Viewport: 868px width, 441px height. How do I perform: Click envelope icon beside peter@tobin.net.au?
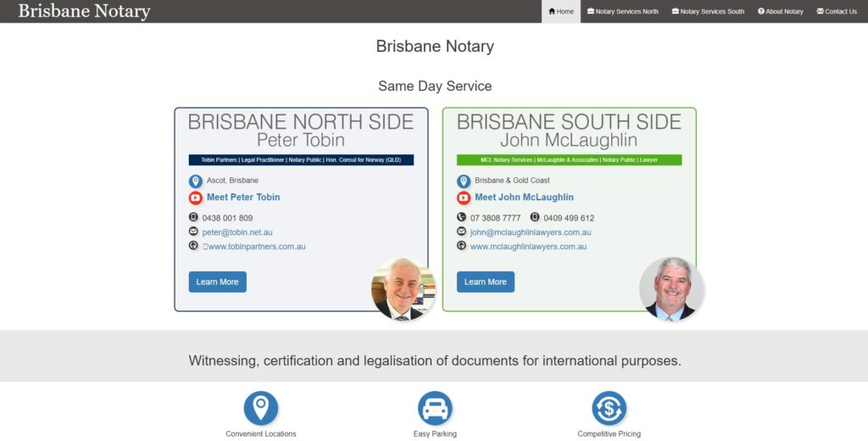(193, 232)
